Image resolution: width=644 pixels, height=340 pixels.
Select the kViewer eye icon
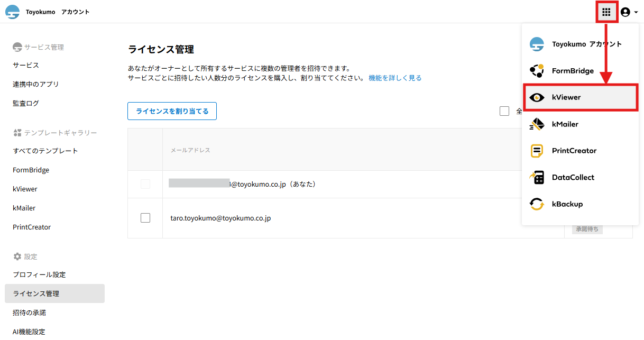pos(537,97)
